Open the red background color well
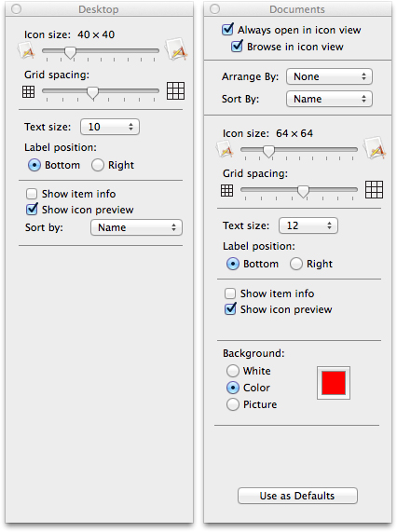Viewport: 397px width, 532px height. click(334, 383)
